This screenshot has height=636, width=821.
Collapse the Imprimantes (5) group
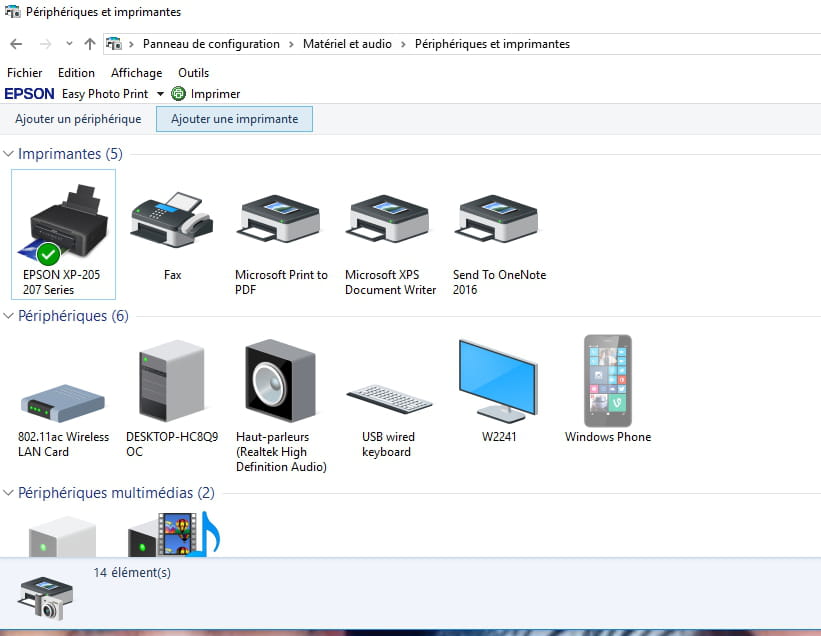[x=8, y=153]
